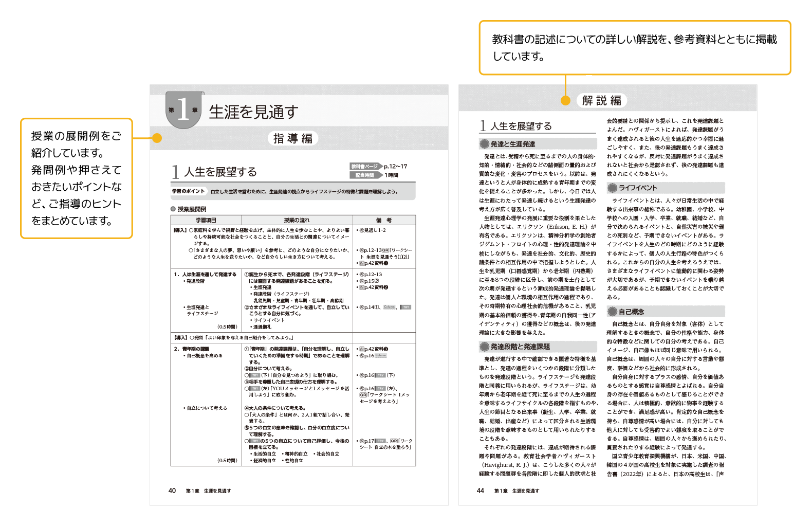Click the round icon beside 発達と生涯発達
This screenshot has height=526, width=812.
click(484, 144)
